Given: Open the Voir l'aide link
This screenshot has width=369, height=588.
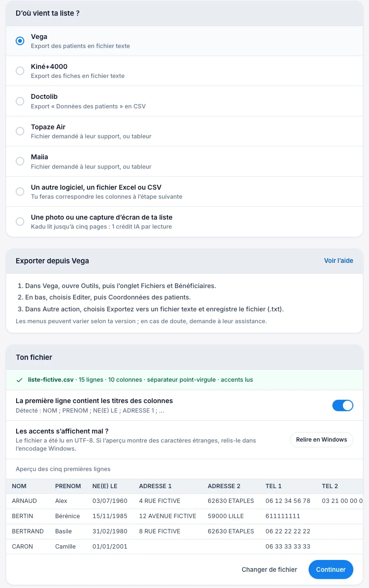Looking at the screenshot, I should point(339,260).
